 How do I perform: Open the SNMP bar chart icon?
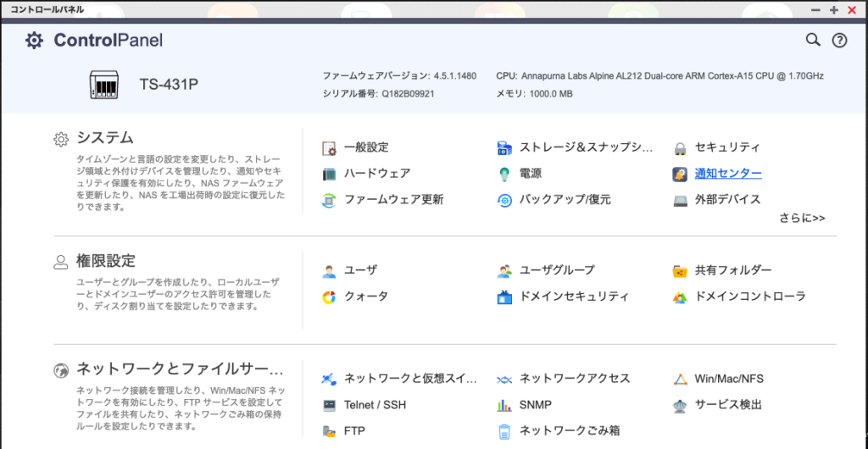(x=504, y=405)
